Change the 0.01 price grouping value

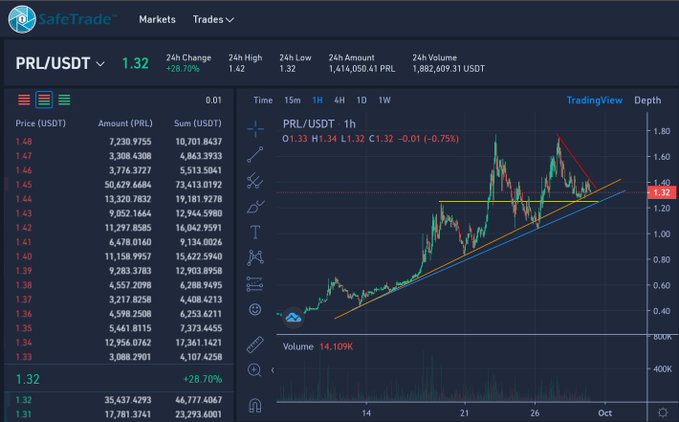point(213,100)
